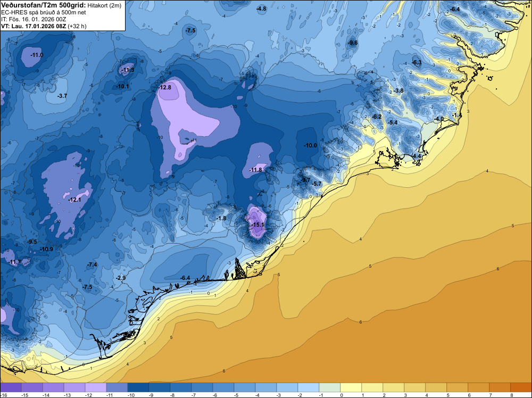Image resolution: width=532 pixels, height=398 pixels.
Task: Select the -9.6 temperature label
Action: pyautogui.click(x=353, y=43)
